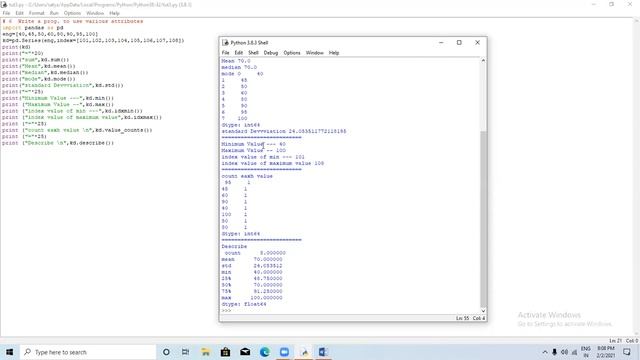640x360 pixels.
Task: Click 'dtype: float64' shell output line
Action: [x=244, y=304]
